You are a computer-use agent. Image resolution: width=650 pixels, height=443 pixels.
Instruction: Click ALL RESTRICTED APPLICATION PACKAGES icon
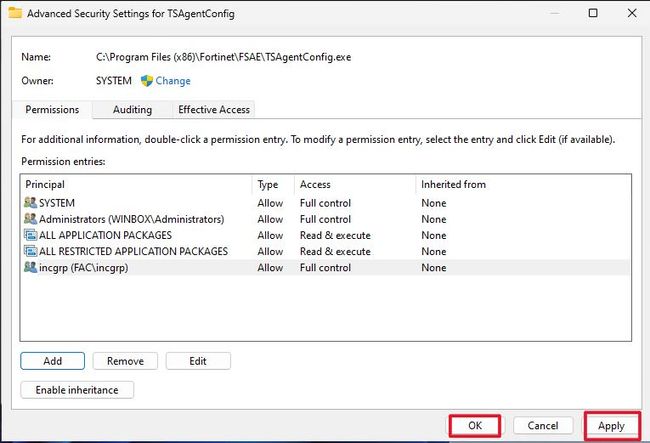click(x=30, y=251)
